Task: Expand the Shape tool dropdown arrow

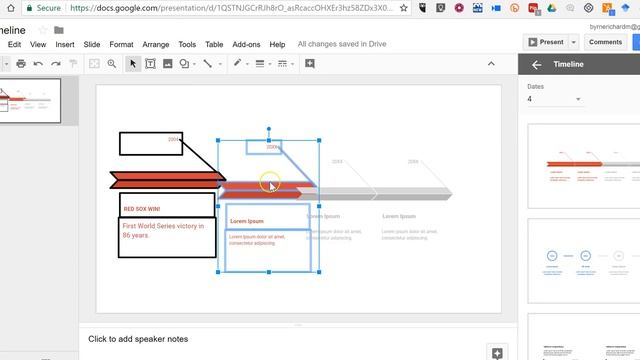Action: [195, 64]
